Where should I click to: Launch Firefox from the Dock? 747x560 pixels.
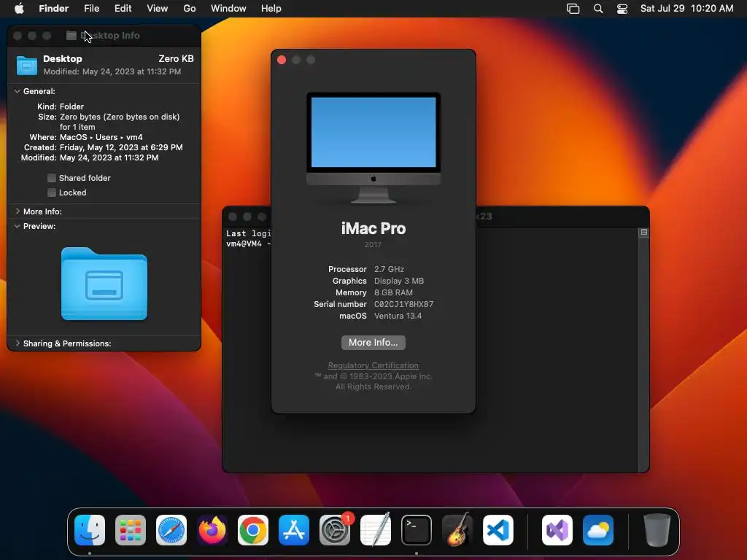coord(212,530)
